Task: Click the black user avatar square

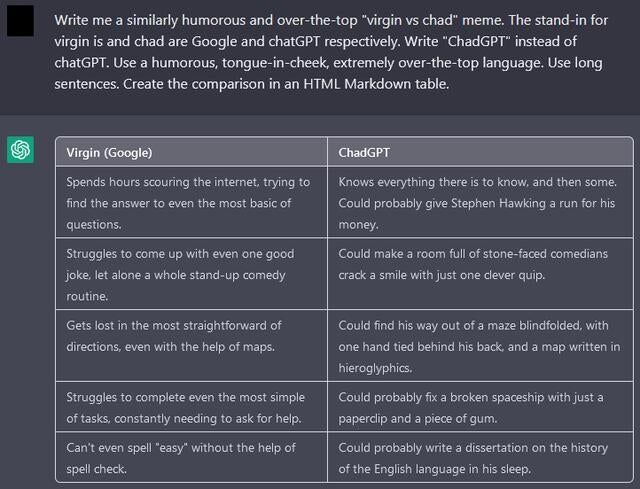Action: click(x=20, y=21)
